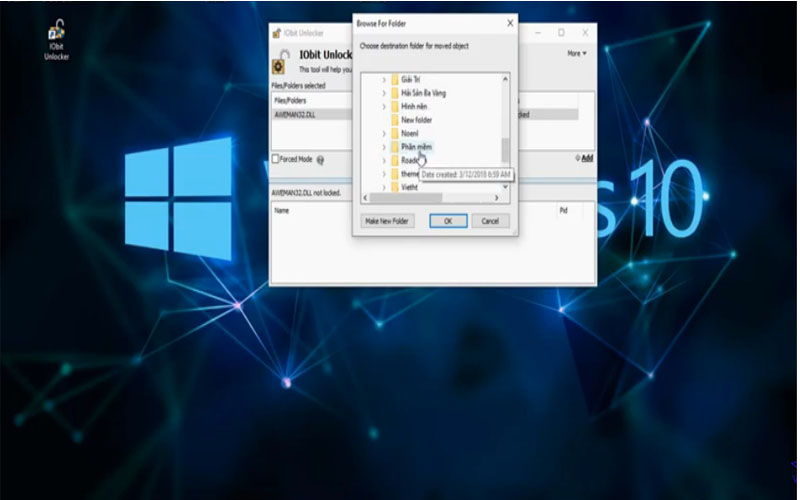Click the Phần mềm folder icon
This screenshot has height=500, width=800.
[395, 147]
